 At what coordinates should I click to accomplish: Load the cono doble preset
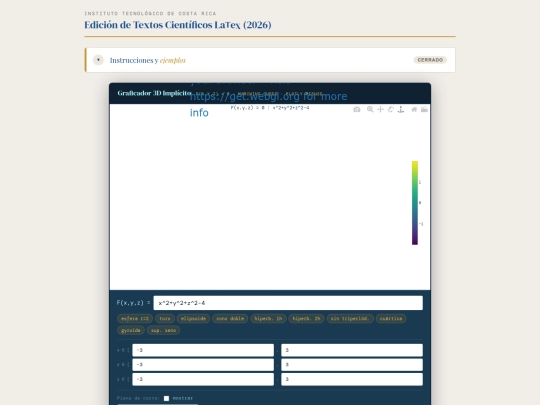[x=230, y=319]
